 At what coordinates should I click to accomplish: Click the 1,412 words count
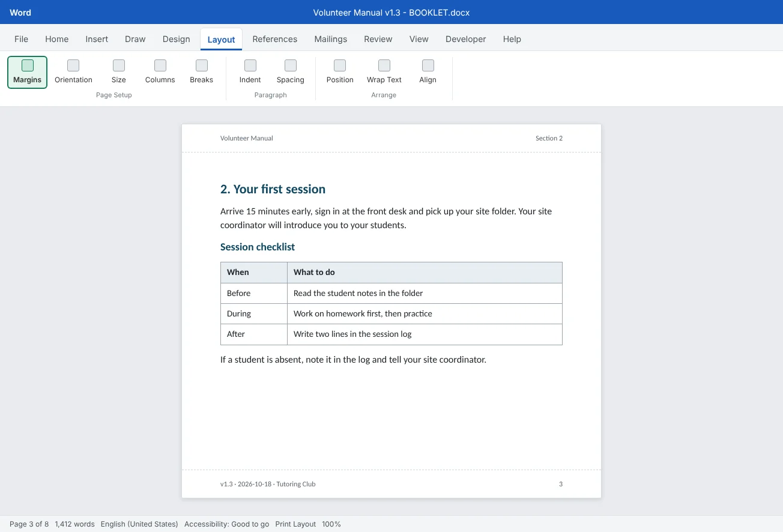75,524
